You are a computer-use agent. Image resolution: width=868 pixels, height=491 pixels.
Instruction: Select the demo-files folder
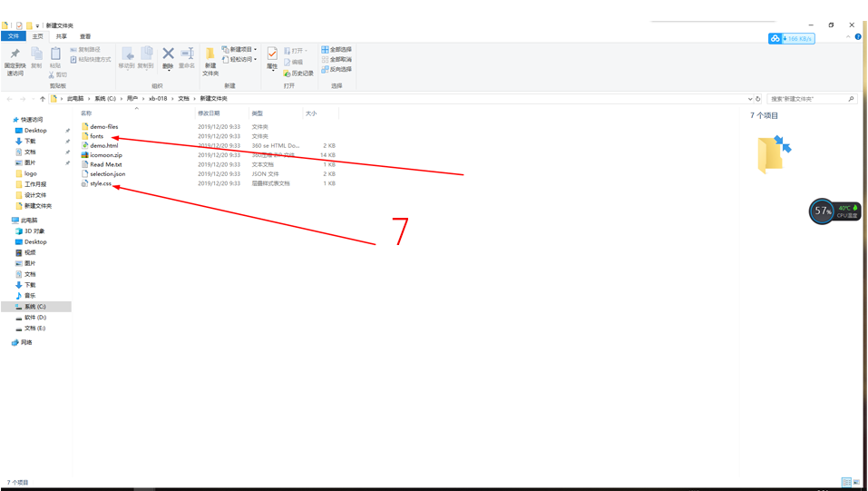click(x=104, y=127)
